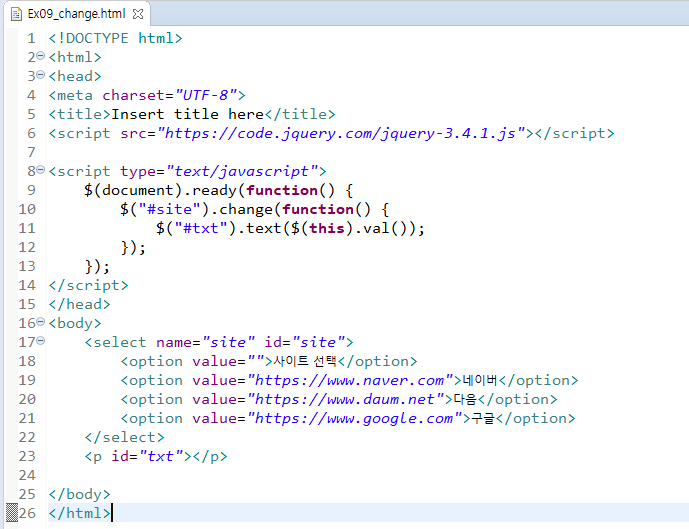Screen dimensions: 689x529
Task: Click the 네이버 option label
Action: [480, 380]
